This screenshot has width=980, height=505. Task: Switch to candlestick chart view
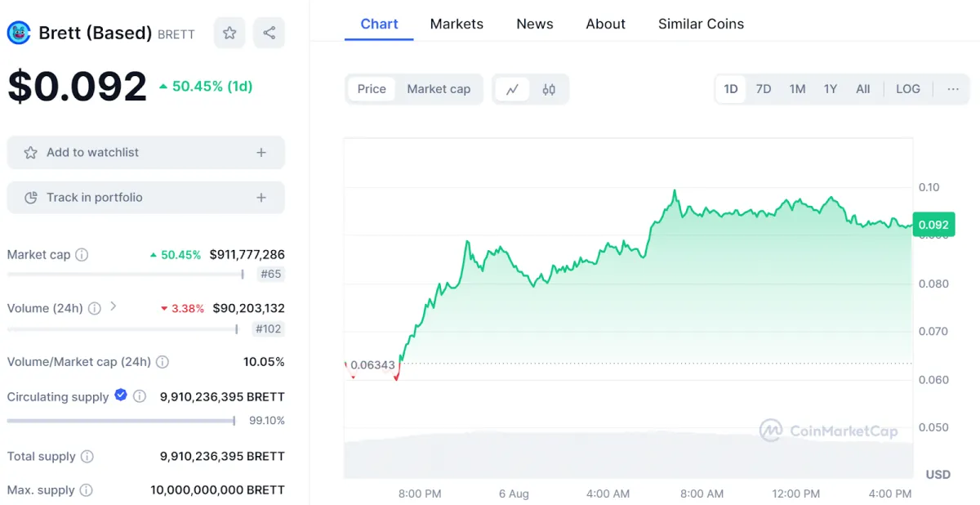[x=549, y=88]
